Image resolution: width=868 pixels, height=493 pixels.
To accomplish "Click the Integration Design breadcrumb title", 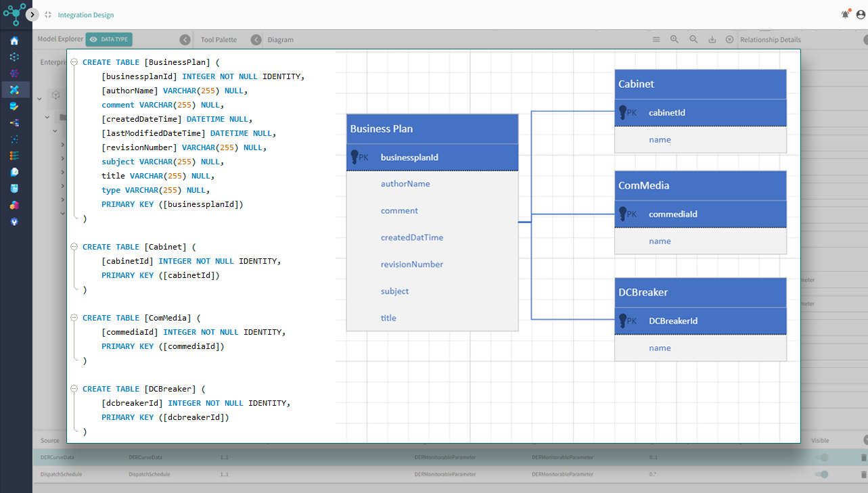I will point(85,15).
